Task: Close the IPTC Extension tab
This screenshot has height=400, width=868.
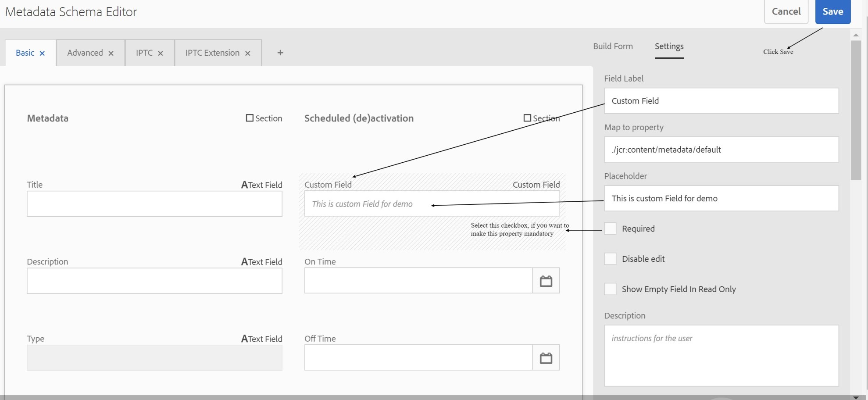Action: pos(248,53)
